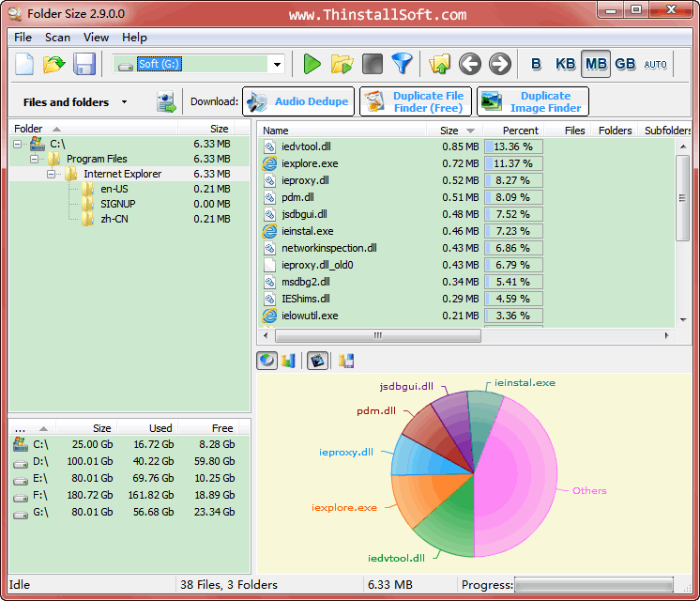Click the ieproxy.dll label in chart
The width and height of the screenshot is (700, 601).
pyautogui.click(x=346, y=453)
